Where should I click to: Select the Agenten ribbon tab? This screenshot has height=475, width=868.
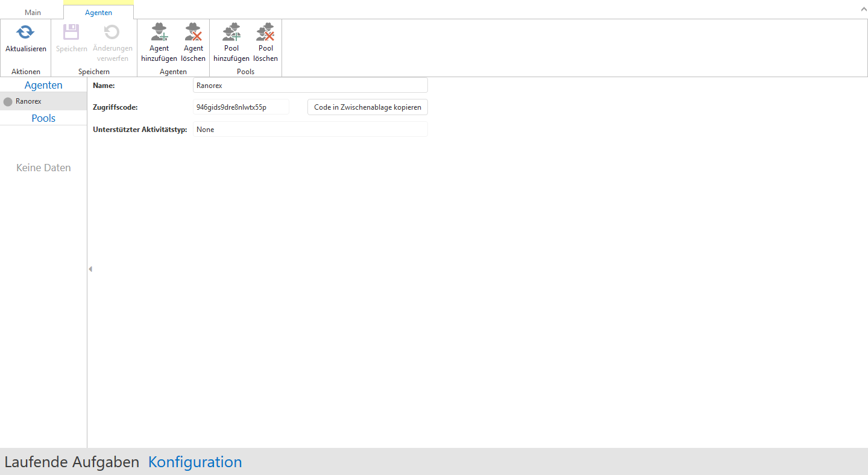pos(98,13)
